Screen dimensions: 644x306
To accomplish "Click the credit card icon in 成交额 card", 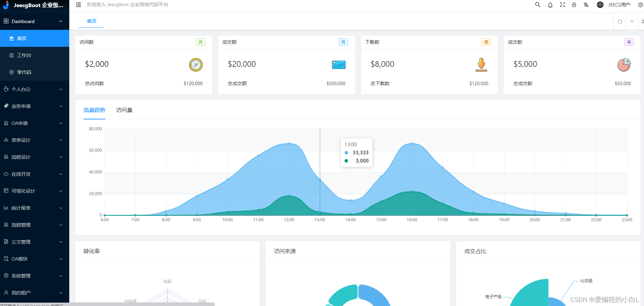I will tap(338, 65).
